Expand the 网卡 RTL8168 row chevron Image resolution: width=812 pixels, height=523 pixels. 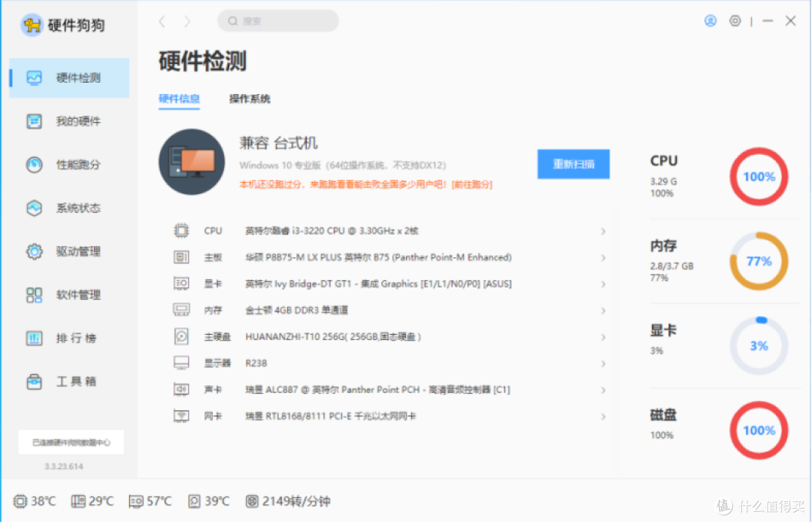[603, 416]
